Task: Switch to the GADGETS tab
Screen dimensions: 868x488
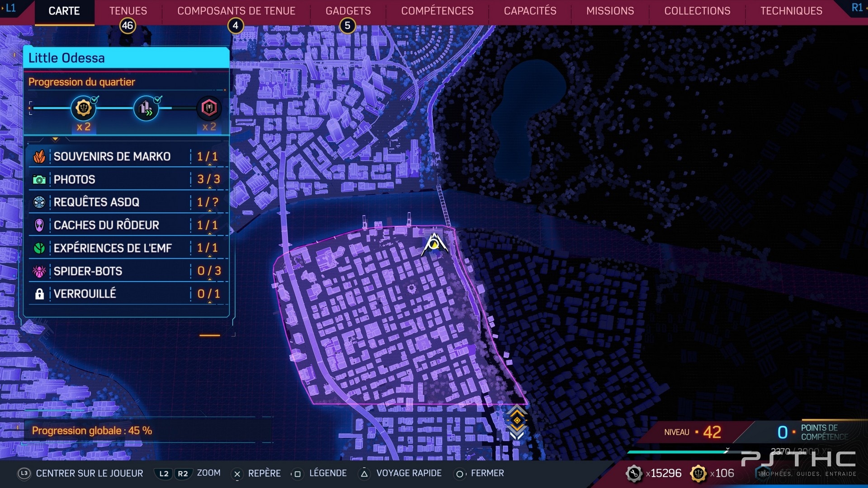Action: tap(348, 11)
